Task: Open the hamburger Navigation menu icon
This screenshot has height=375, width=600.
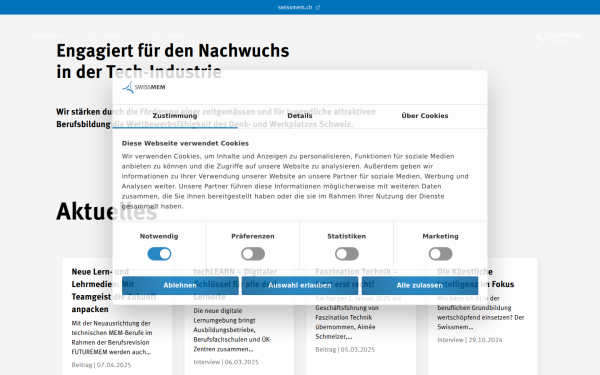Action: coord(20,36)
